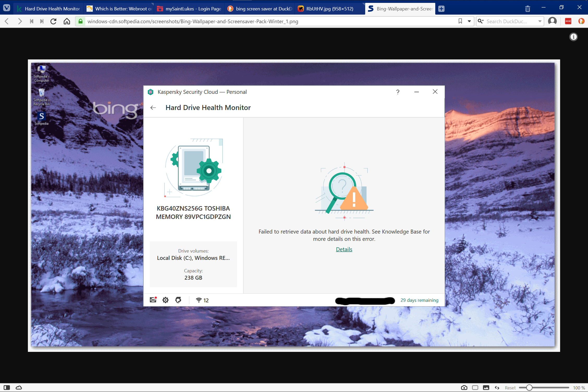
Task: Click the fast forward button
Action: click(42, 21)
